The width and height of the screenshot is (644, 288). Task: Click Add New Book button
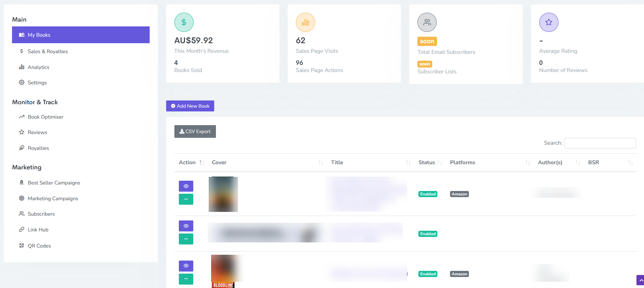190,106
